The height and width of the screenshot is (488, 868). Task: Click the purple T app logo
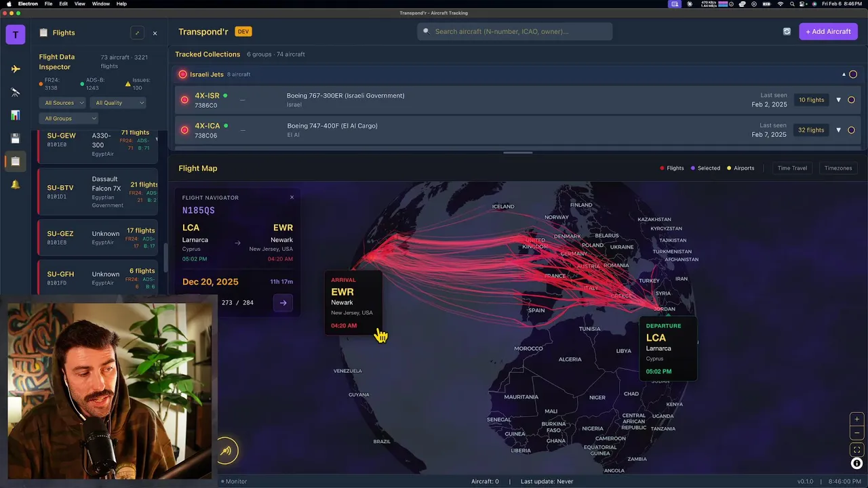tap(16, 35)
